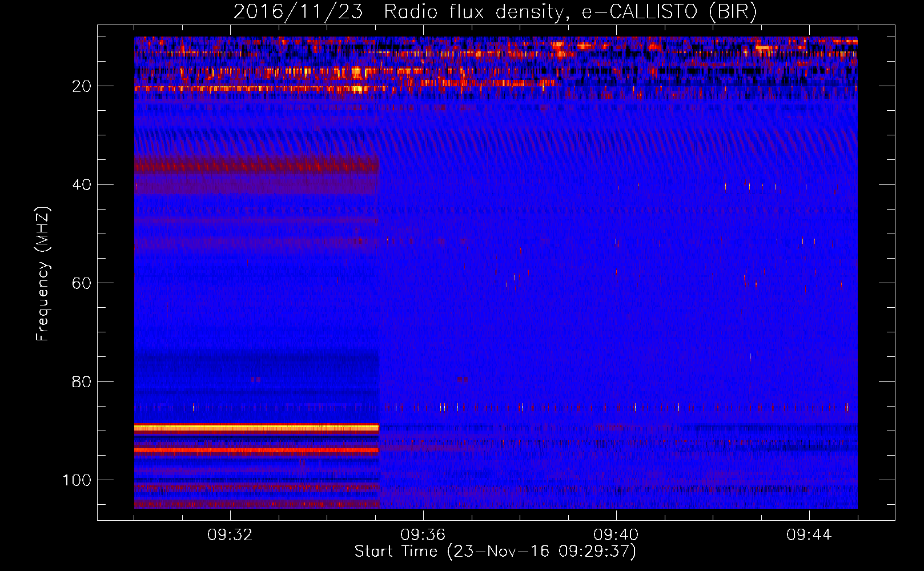
Task: Click the red emission band near 94 MHz
Action: (x=256, y=450)
